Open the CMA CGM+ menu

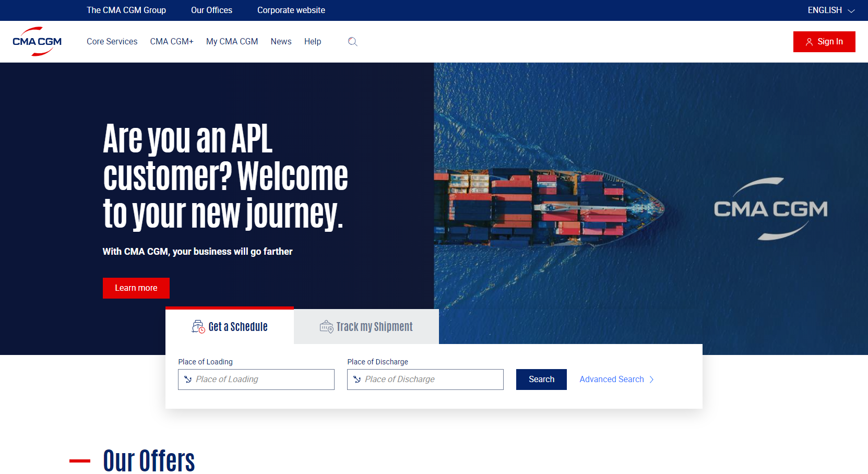tap(171, 41)
